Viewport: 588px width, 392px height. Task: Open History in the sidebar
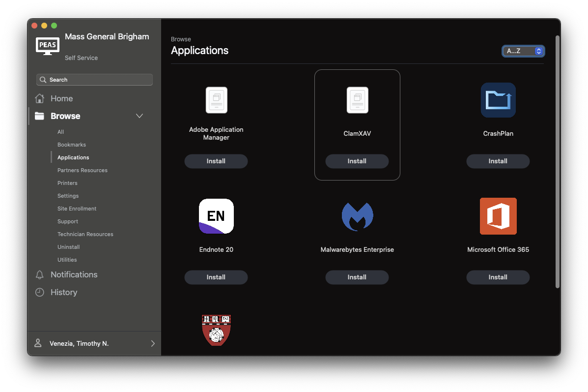tap(64, 292)
